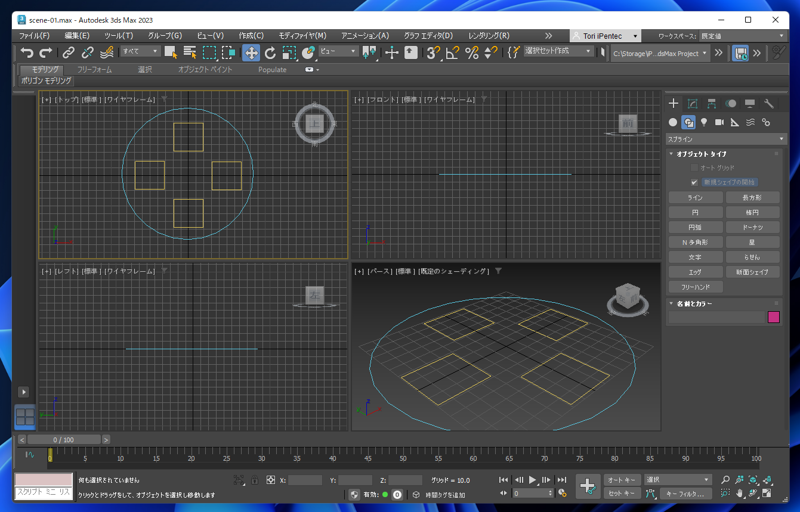The image size is (800, 512).
Task: Click the N 多角形 shape button
Action: tap(695, 242)
